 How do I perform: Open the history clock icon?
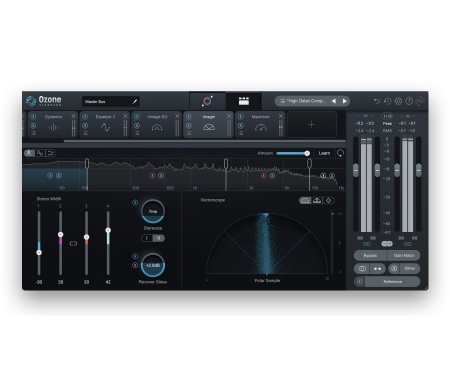387,101
